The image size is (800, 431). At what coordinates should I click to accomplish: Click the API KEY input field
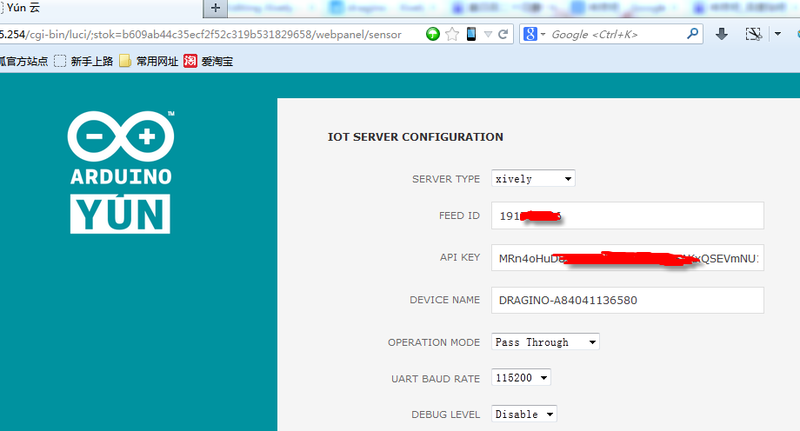pos(628,258)
